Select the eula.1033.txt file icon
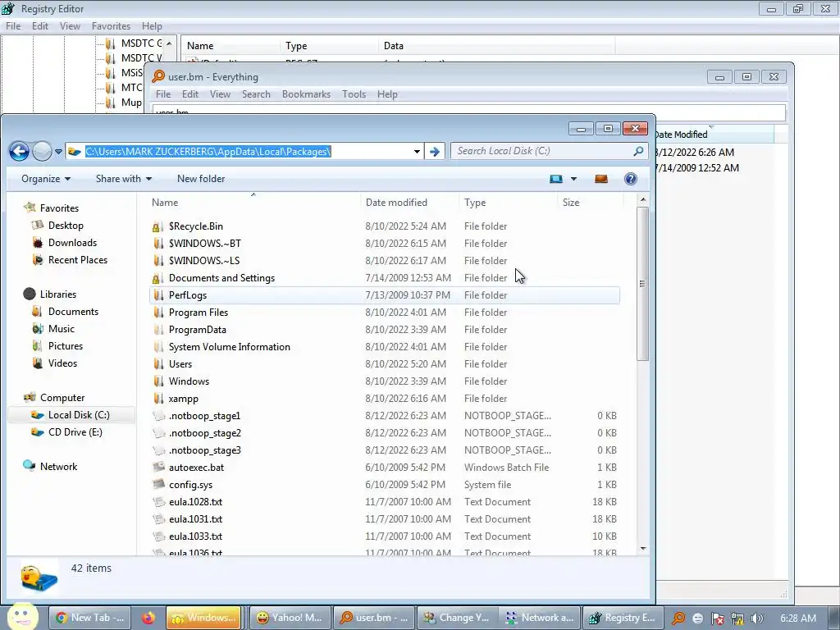The height and width of the screenshot is (630, 840). click(x=158, y=536)
